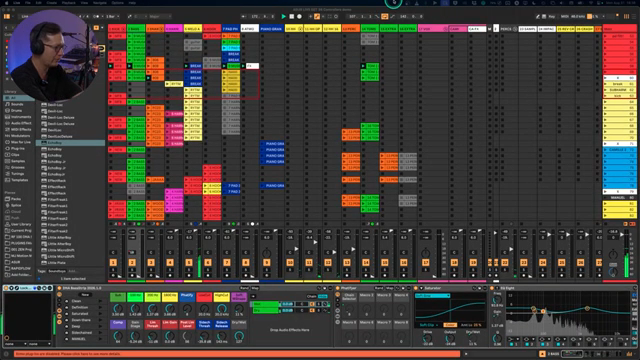640x360 pixels.
Task: Click the Phattfy macro knob
Action: point(187,309)
